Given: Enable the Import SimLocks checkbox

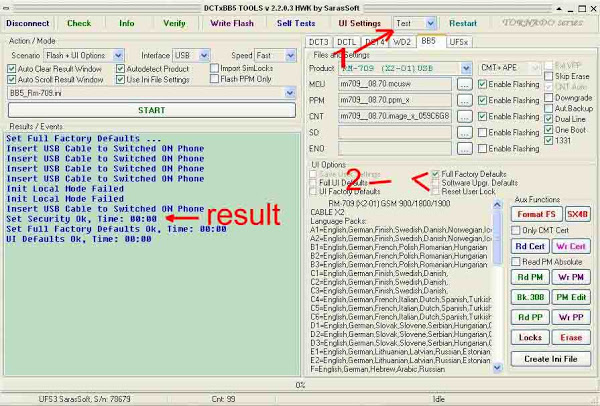Looking at the screenshot, I should point(214,68).
